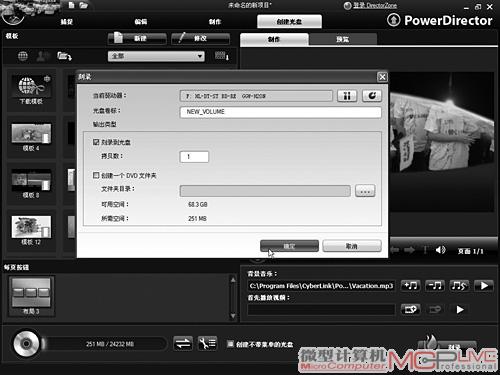Click the template sort order icon
The width and height of the screenshot is (500, 375).
point(222,56)
